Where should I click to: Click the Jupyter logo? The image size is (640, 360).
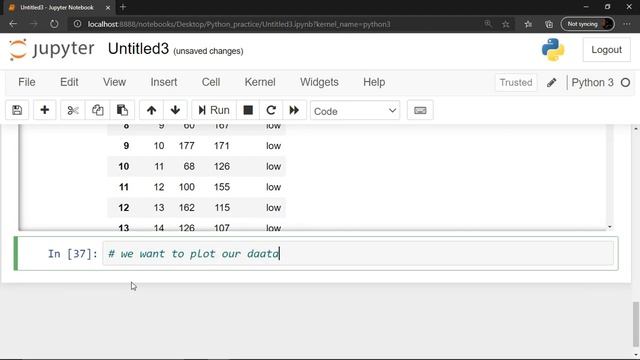pos(51,49)
